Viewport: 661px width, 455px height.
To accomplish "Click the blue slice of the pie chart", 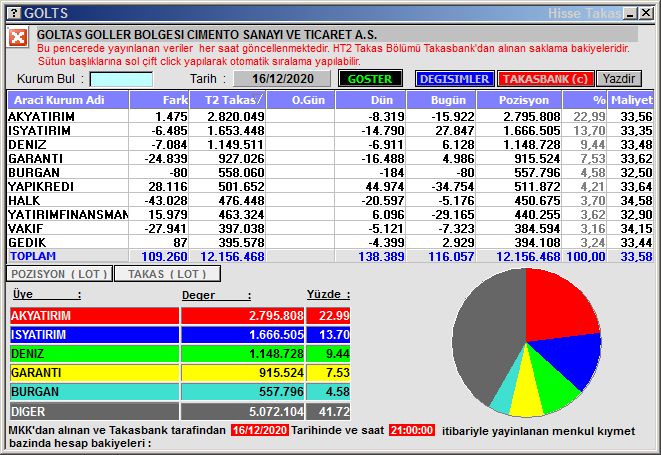I will pyautogui.click(x=573, y=358).
